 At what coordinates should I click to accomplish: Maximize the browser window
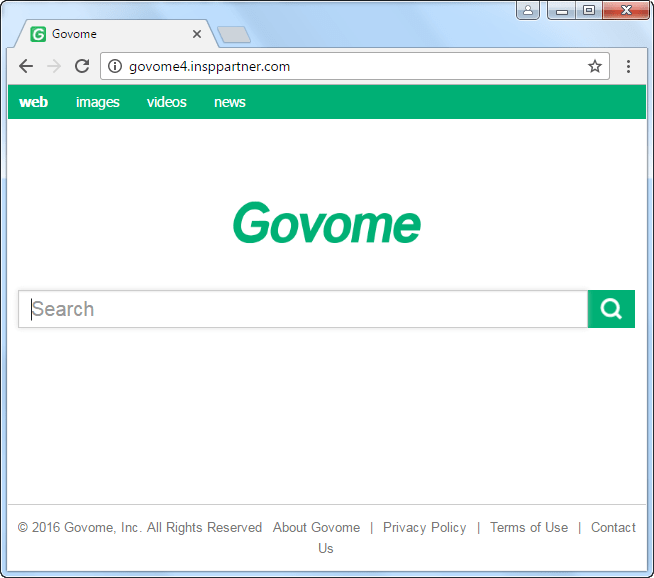point(589,10)
